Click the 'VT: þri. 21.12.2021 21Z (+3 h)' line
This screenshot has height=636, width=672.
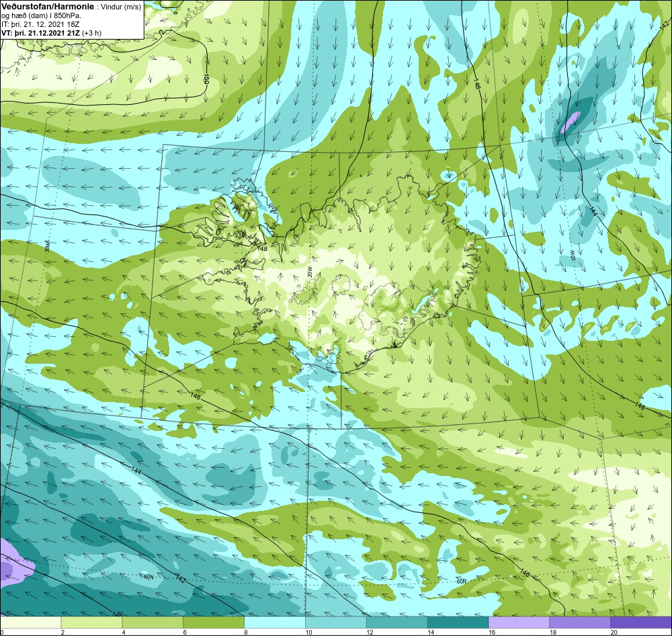tap(52, 33)
